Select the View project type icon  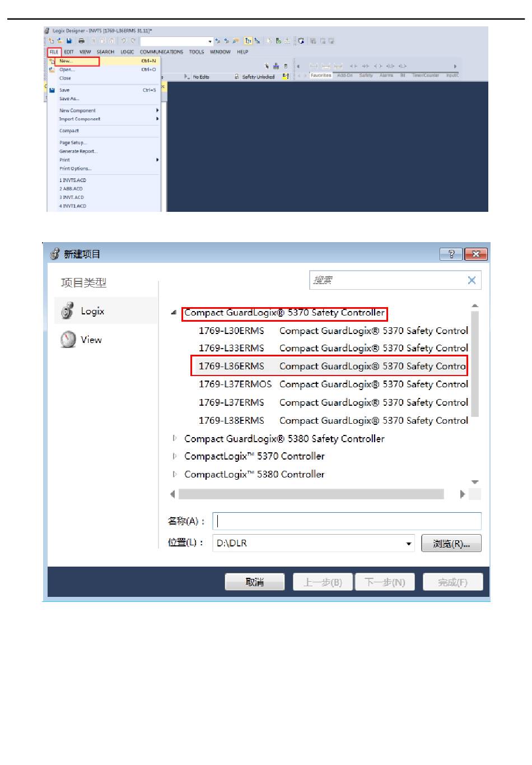[68, 339]
